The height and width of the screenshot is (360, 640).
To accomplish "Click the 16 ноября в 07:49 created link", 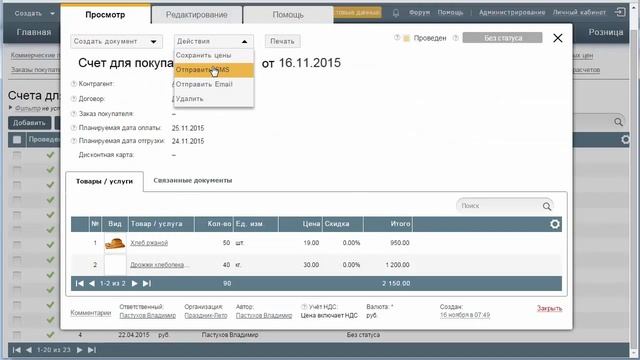I will 465,315.
